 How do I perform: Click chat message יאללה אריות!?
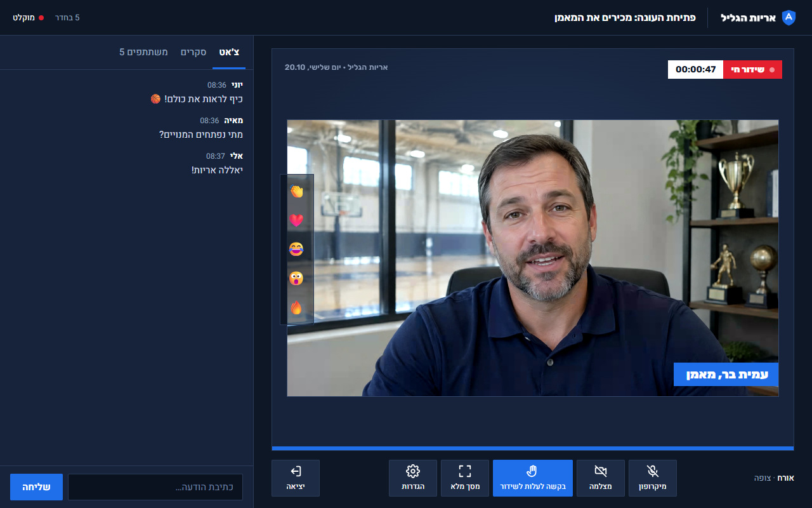pyautogui.click(x=217, y=170)
